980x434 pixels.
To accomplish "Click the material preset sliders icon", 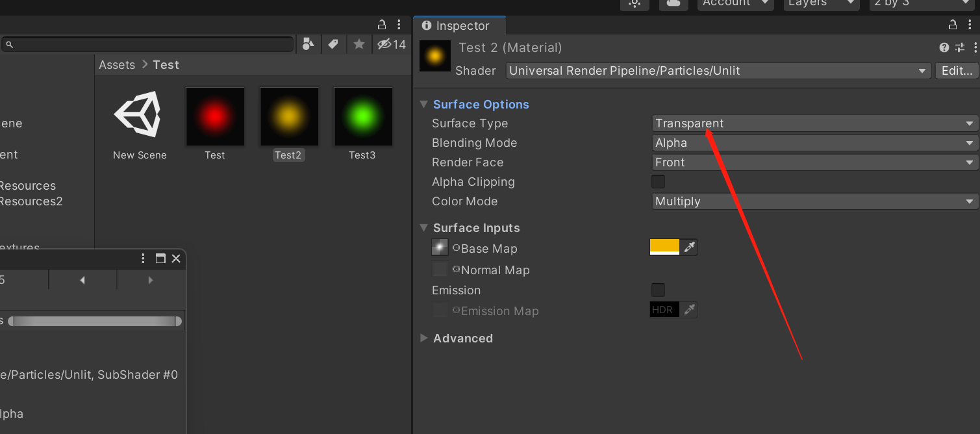I will click(x=961, y=47).
